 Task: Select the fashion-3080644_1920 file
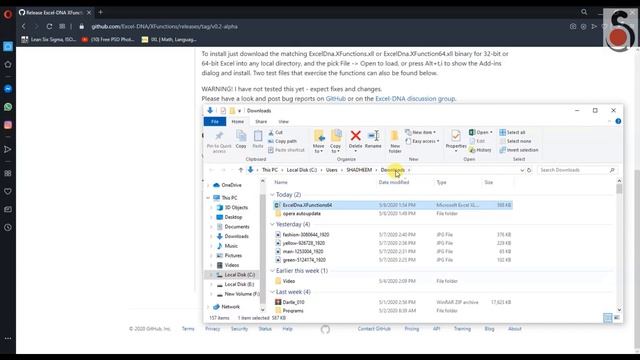[305, 235]
